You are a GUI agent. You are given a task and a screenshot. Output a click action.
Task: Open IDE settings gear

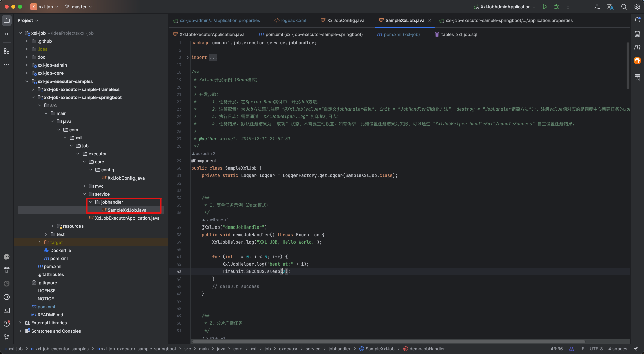[637, 7]
